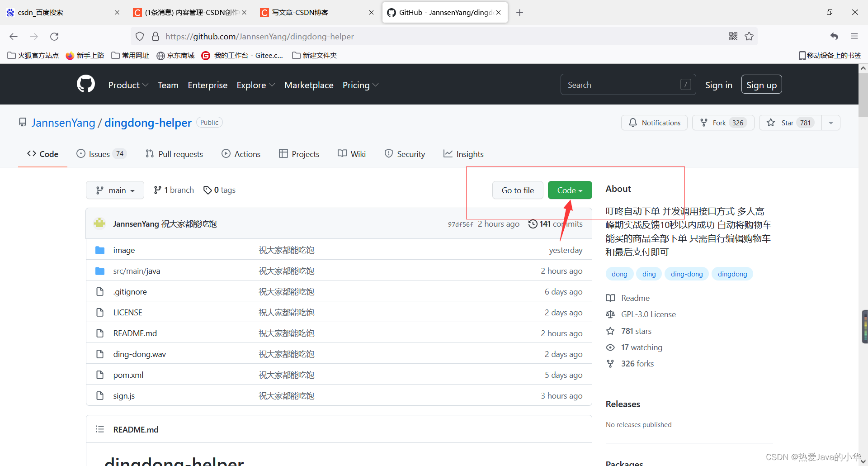Open the dingdong-helper repository link
Screen dimensions: 868x466
148,123
